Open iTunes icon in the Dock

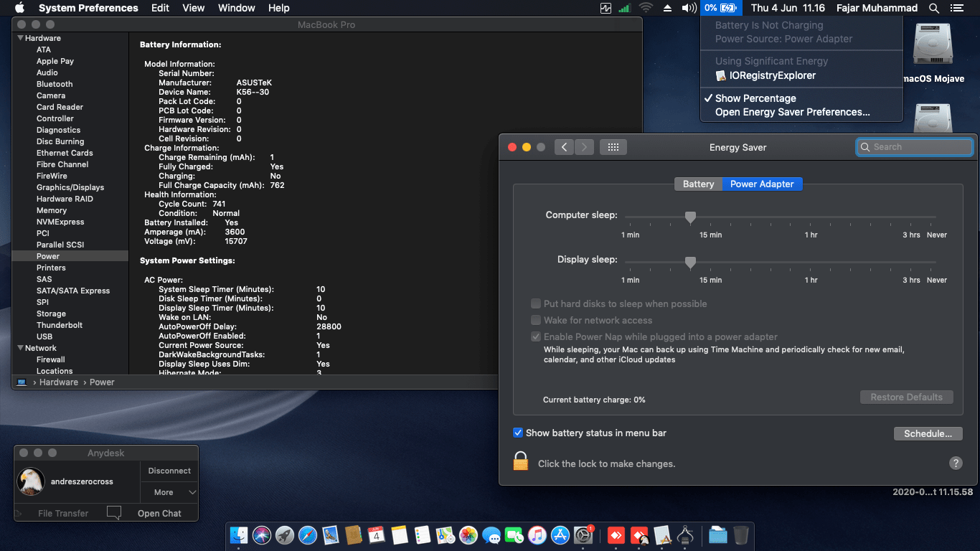click(537, 535)
